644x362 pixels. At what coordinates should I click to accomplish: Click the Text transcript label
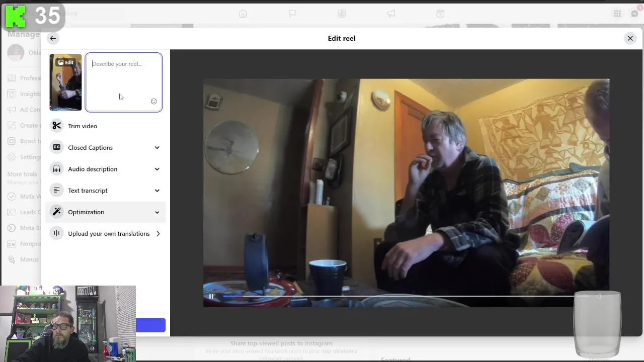tap(88, 191)
